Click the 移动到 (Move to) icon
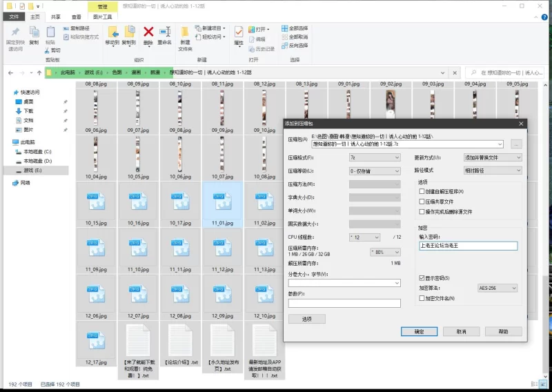This screenshot has height=392, width=552. [x=112, y=32]
